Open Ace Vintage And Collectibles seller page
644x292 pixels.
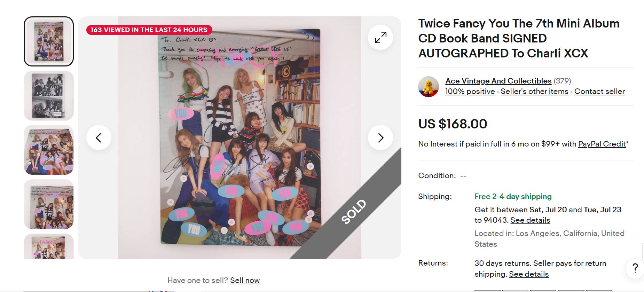coord(498,81)
